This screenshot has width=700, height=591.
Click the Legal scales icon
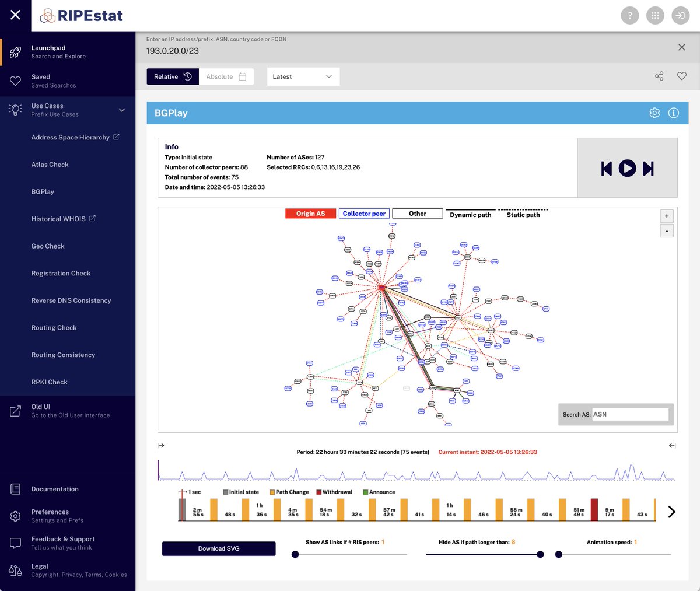coord(16,571)
